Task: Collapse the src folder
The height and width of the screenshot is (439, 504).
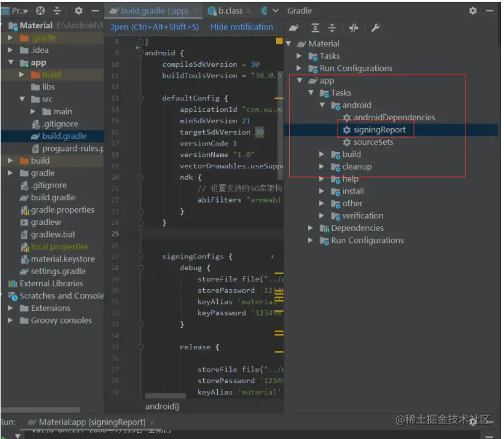Action: 22,99
